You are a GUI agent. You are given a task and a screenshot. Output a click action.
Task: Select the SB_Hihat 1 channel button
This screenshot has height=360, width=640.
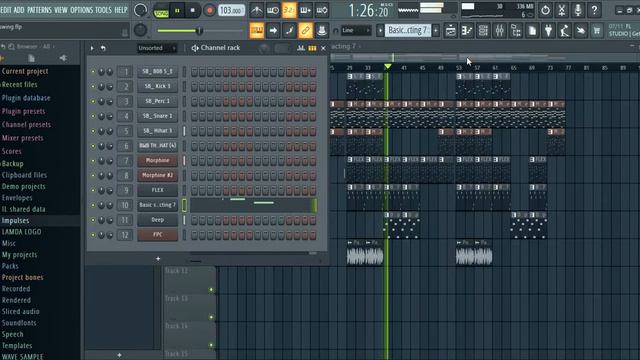pyautogui.click(x=158, y=131)
